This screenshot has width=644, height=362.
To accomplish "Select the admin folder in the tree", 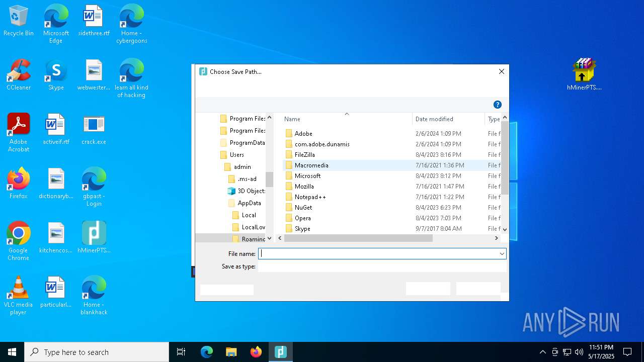I will (238, 167).
